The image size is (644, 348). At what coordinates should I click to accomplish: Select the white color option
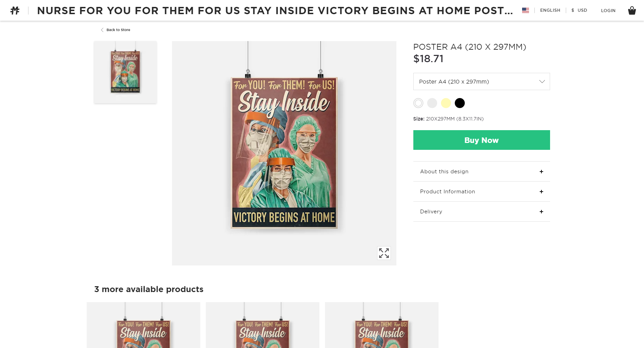[418, 103]
